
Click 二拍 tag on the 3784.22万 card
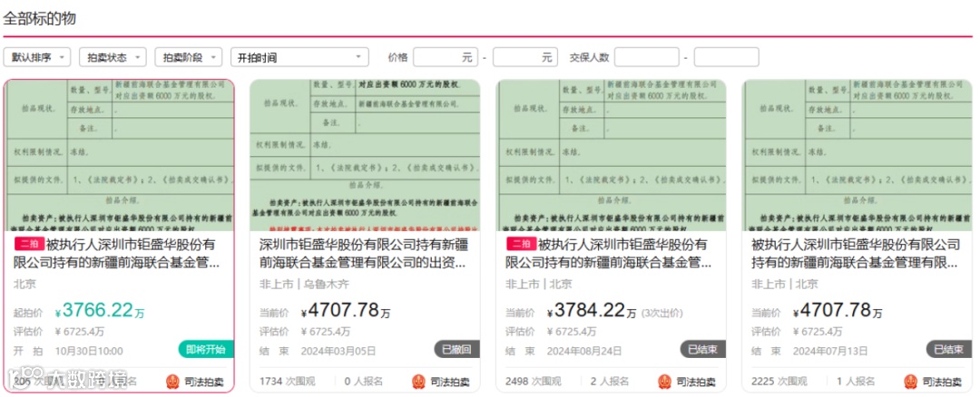pyautogui.click(x=521, y=244)
